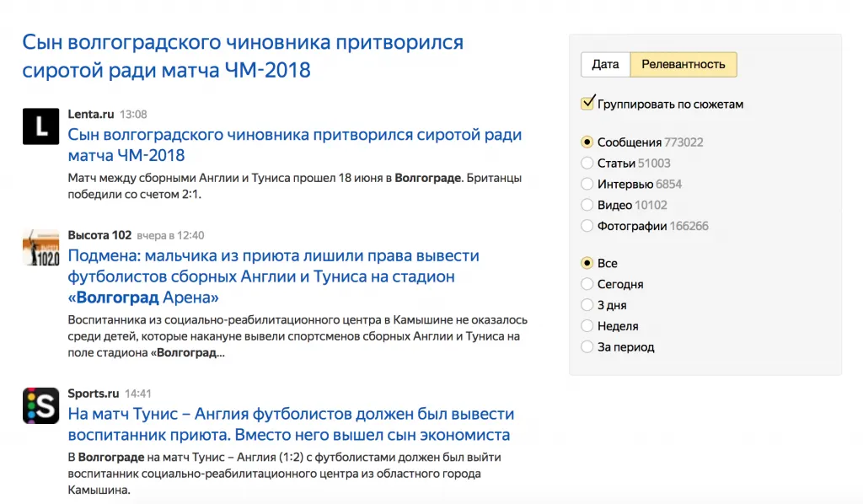Click the Lenta.ru logo icon

[x=40, y=126]
